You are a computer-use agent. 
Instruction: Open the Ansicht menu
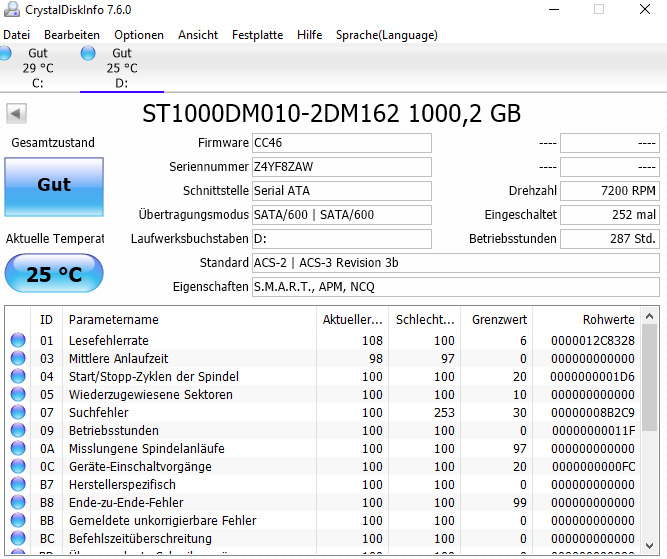198,35
